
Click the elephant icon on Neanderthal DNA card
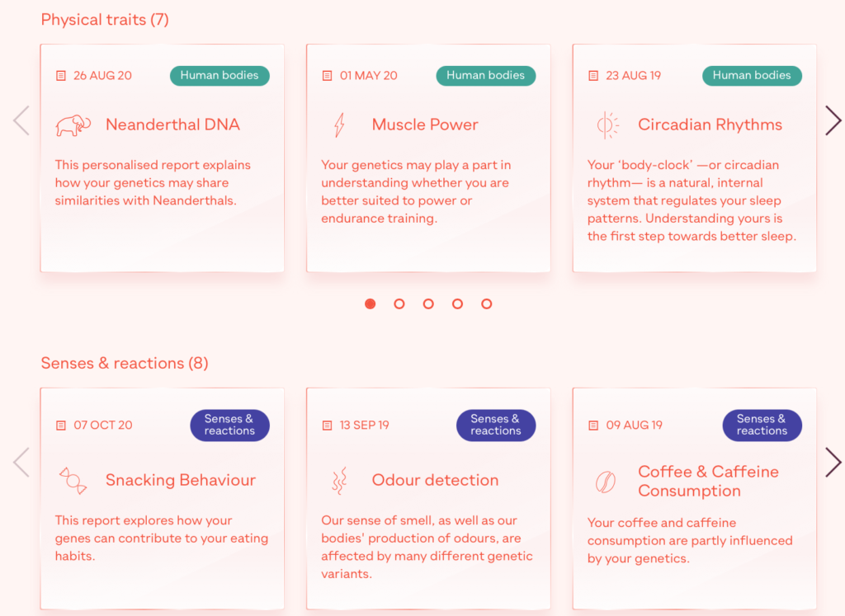tap(74, 124)
